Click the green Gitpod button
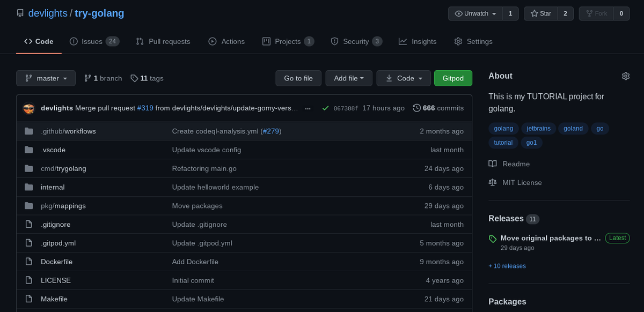The height and width of the screenshot is (312, 644). click(453, 78)
